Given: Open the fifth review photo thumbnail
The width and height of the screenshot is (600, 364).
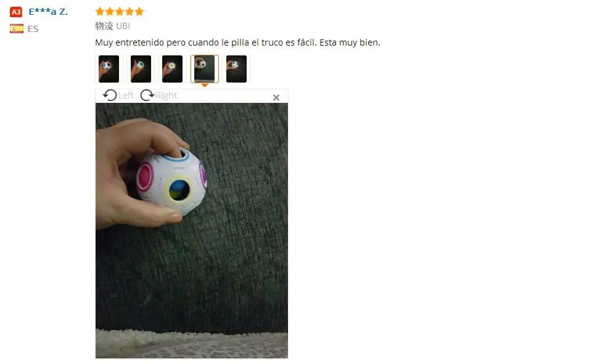Looking at the screenshot, I should point(236,69).
